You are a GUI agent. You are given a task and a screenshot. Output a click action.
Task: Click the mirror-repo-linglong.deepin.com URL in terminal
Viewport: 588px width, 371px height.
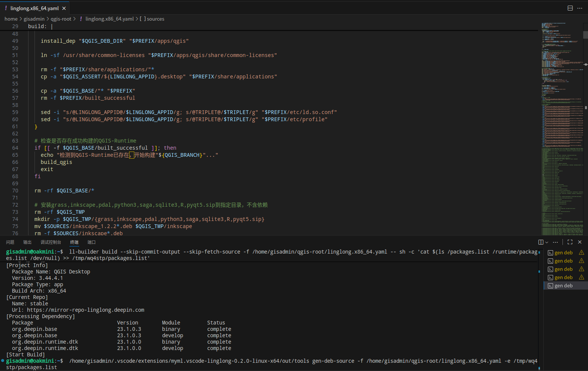point(86,310)
